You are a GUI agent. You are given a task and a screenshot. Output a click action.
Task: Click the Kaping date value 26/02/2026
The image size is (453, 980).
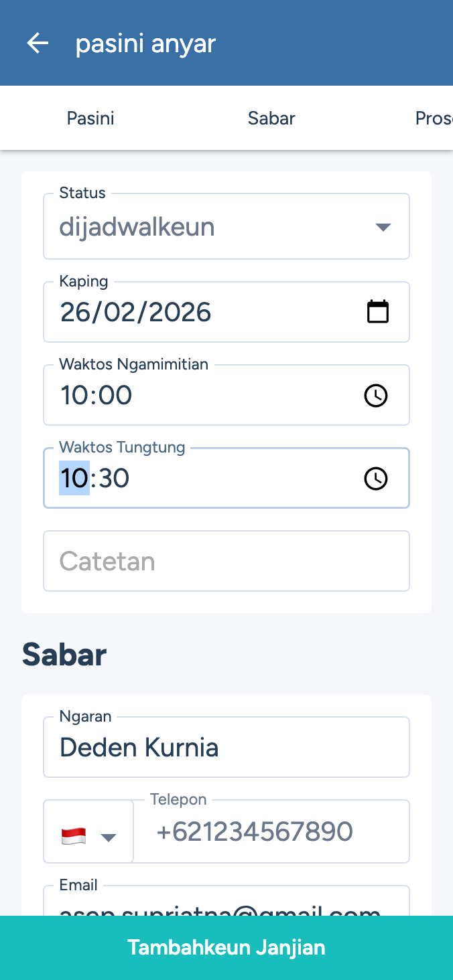[x=136, y=312]
